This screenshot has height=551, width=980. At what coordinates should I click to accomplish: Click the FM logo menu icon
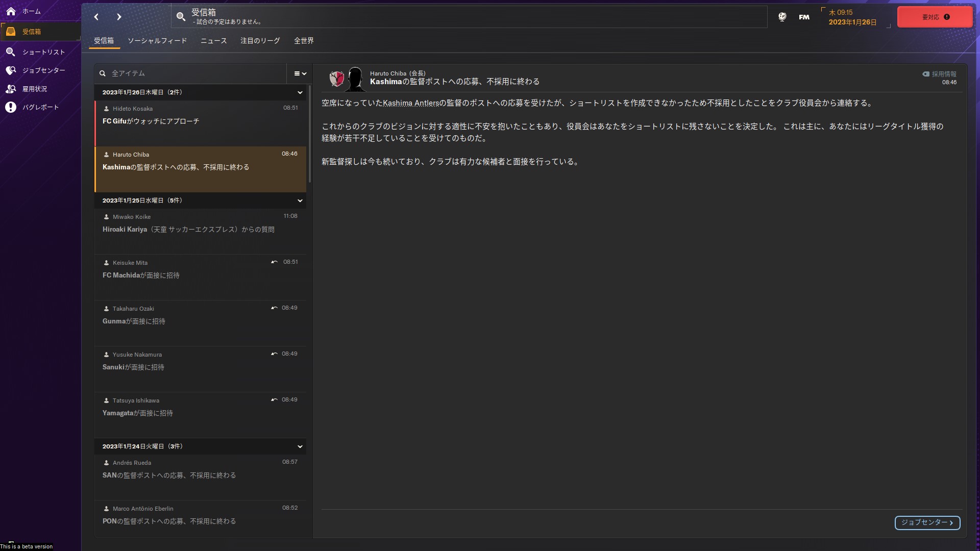tap(804, 17)
